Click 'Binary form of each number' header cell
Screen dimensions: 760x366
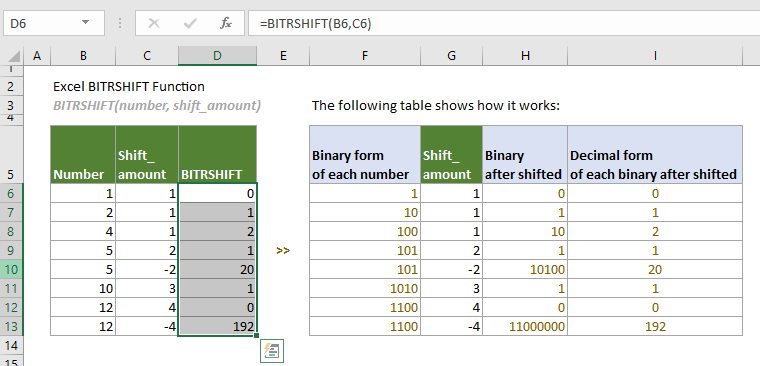[365, 154]
